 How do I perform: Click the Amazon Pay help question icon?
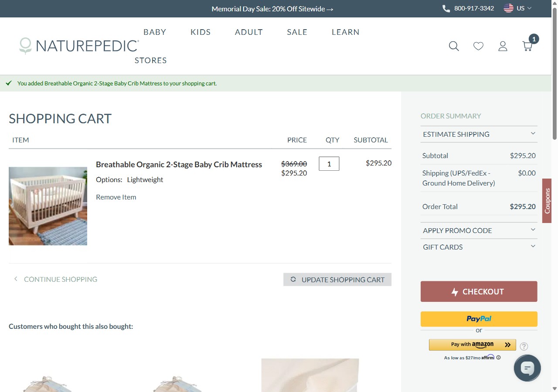click(524, 346)
